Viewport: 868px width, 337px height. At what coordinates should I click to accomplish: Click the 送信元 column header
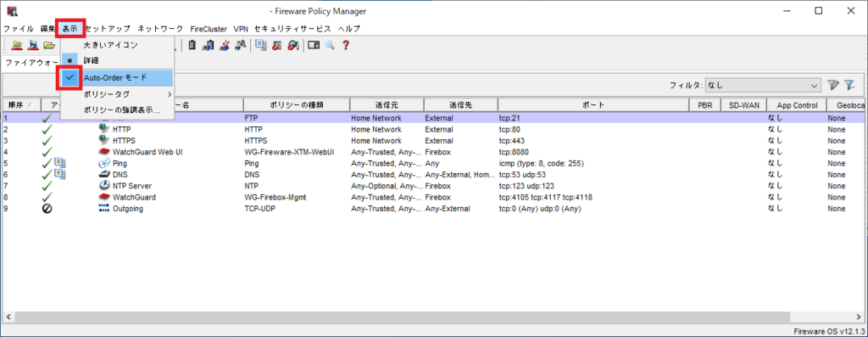pyautogui.click(x=387, y=104)
